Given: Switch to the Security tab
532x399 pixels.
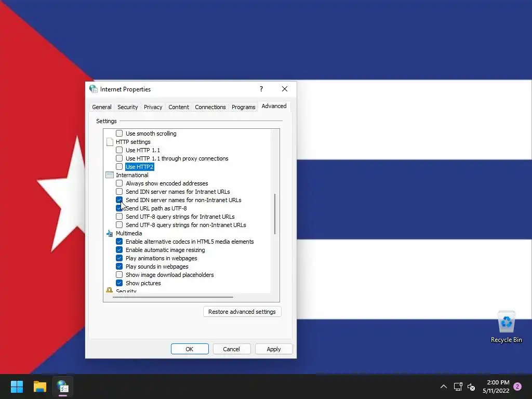Looking at the screenshot, I should (x=128, y=107).
